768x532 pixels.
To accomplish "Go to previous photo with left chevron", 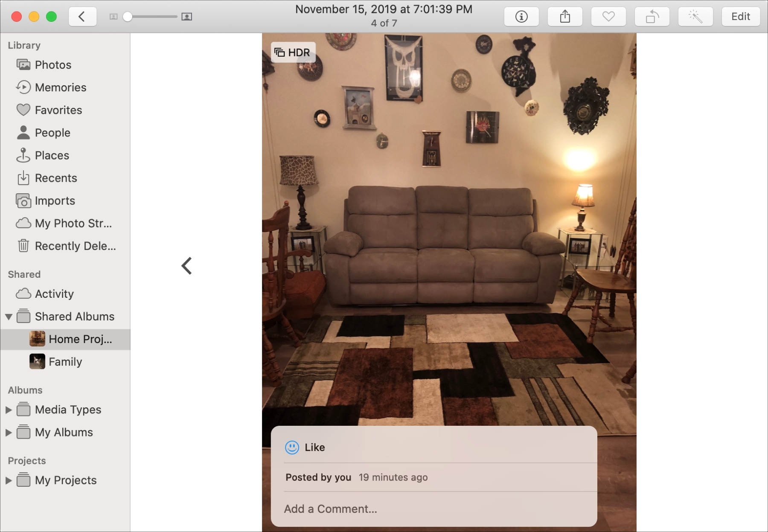I will tap(186, 266).
